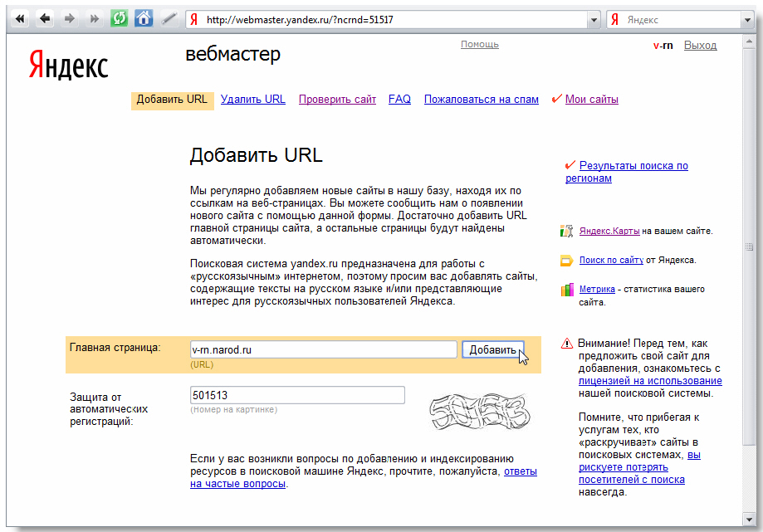Click the Yandex logo
The height and width of the screenshot is (532, 763).
68,64
